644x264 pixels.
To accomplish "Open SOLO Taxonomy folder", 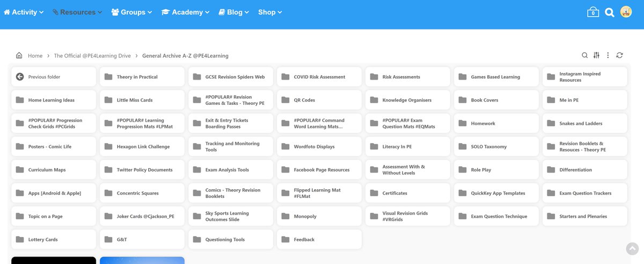I will [496, 146].
